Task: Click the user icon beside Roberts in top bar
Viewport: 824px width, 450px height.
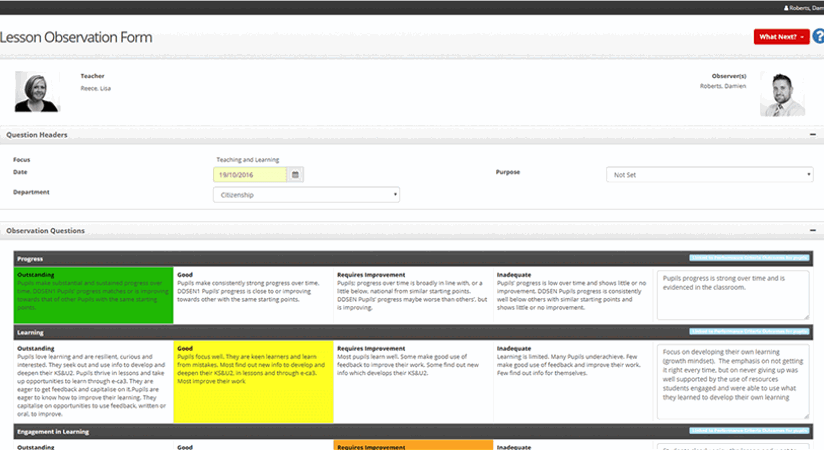Action: [x=786, y=8]
